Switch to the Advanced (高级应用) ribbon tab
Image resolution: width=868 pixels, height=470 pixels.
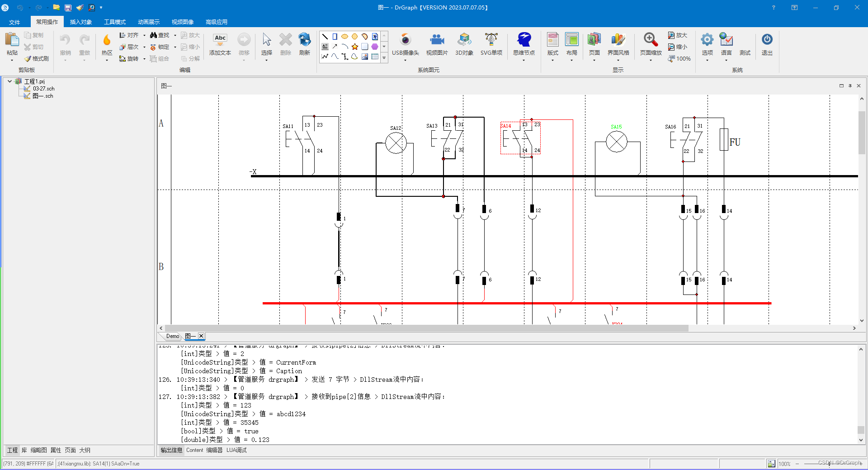tap(217, 22)
